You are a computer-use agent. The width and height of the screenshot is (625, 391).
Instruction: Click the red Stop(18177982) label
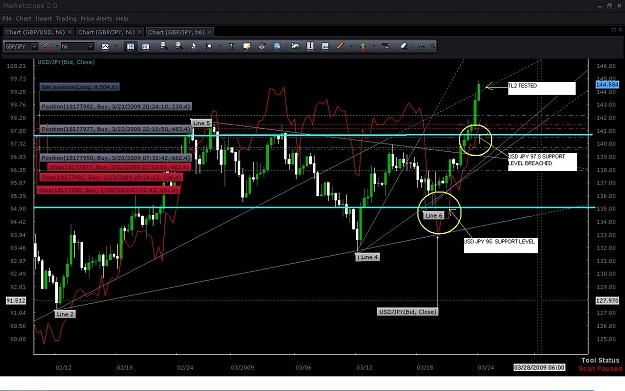pos(111,177)
